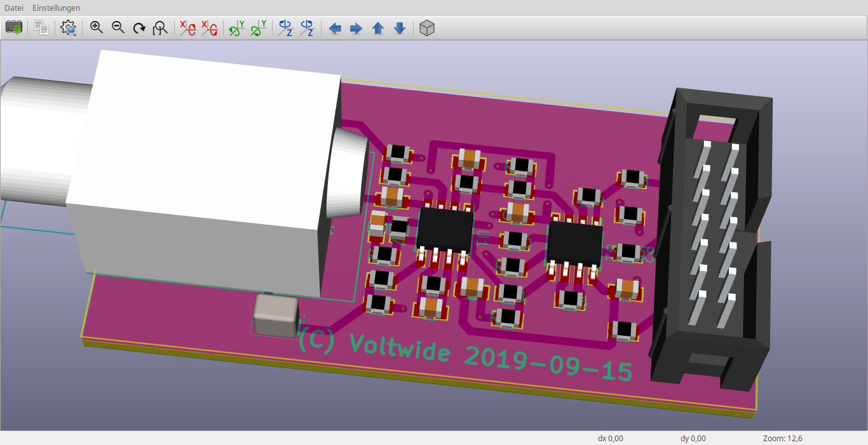Copy 3D image to clipboard
Screen dimensions: 868x445
tap(41, 28)
